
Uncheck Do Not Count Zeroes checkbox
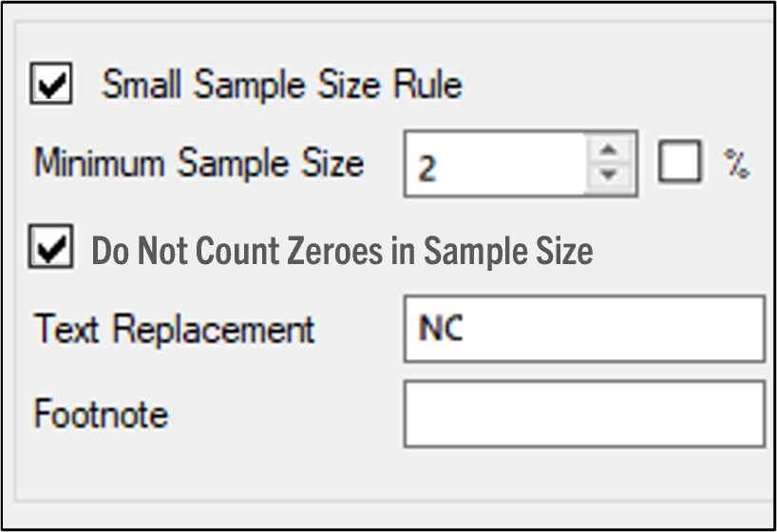pos(51,248)
